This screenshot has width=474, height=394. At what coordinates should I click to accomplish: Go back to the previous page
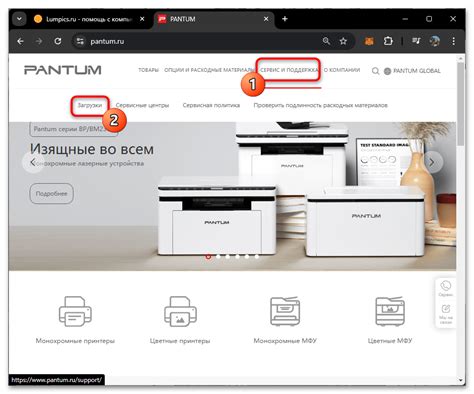click(20, 41)
